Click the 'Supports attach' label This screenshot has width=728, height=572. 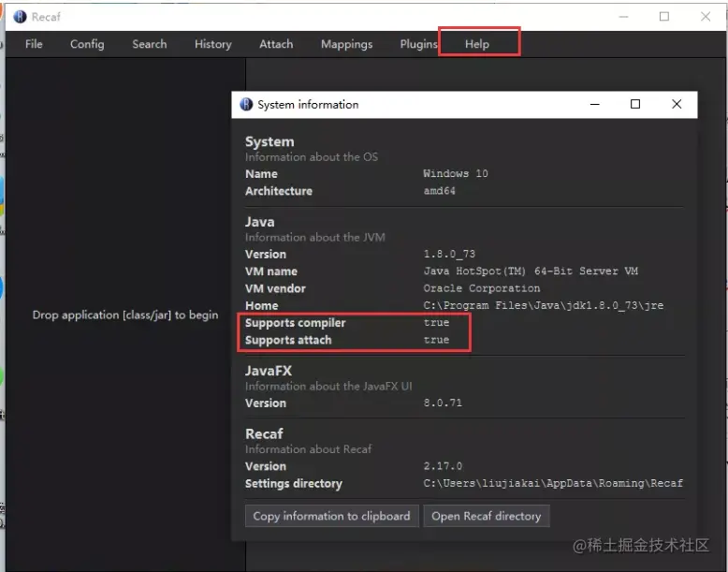coord(288,340)
